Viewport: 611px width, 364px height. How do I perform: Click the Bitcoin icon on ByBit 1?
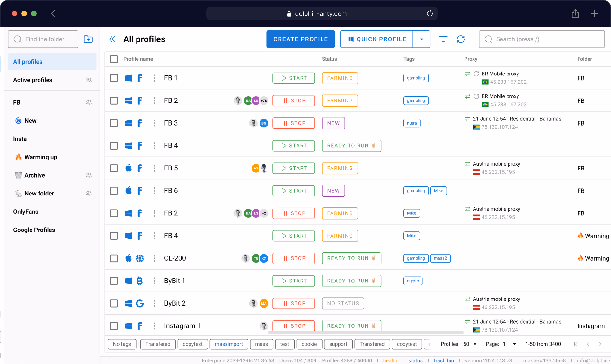pos(140,281)
